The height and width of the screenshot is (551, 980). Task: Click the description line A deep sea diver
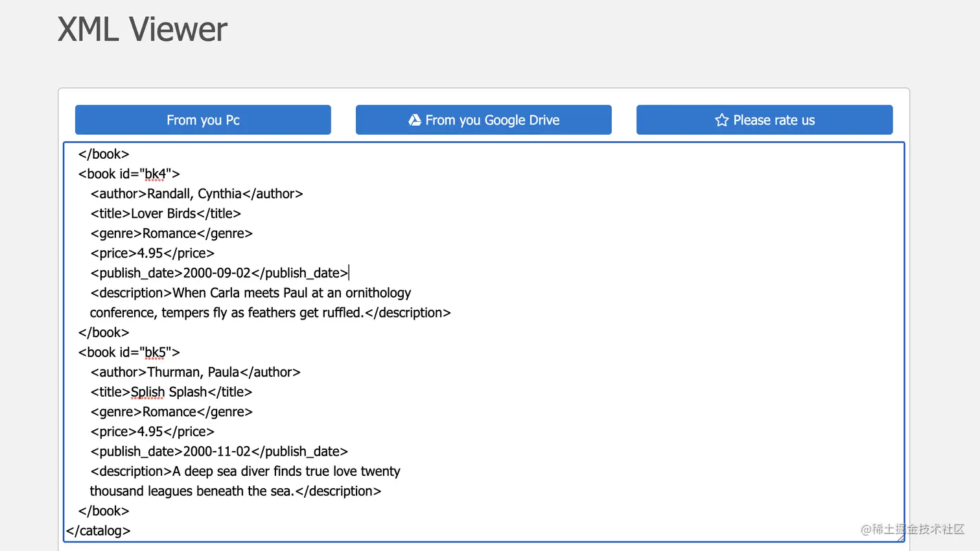pos(246,471)
